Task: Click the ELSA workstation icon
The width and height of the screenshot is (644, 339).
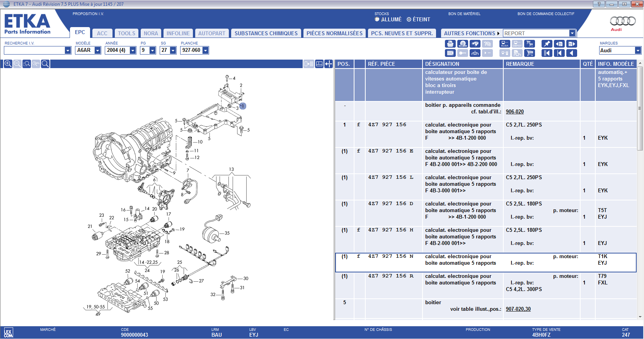Action: [504, 44]
